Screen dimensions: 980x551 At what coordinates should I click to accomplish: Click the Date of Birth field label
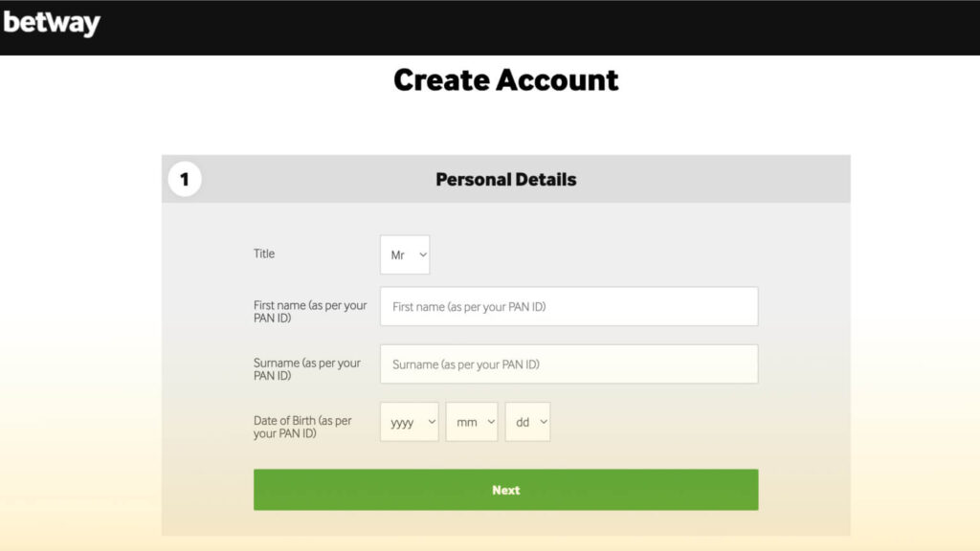click(302, 427)
